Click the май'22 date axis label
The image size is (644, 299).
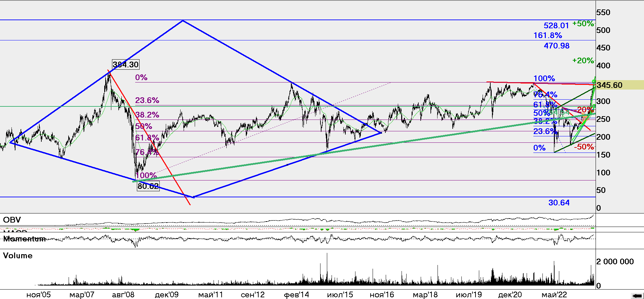[554, 295]
